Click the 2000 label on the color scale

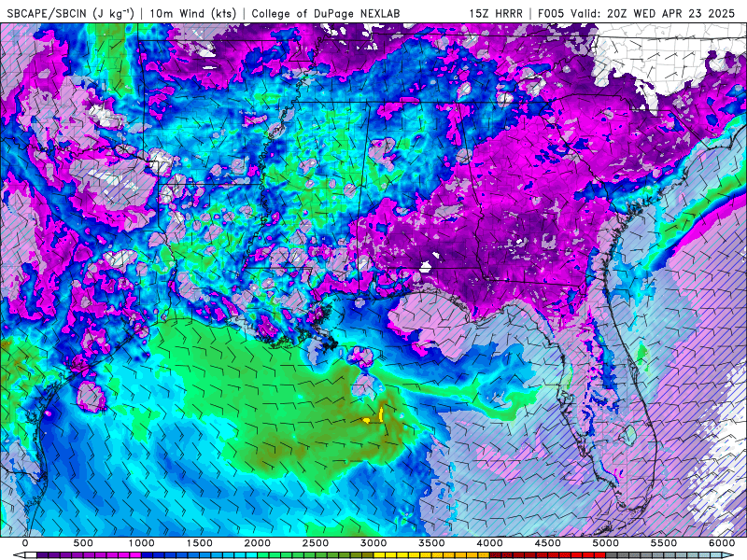(x=258, y=543)
